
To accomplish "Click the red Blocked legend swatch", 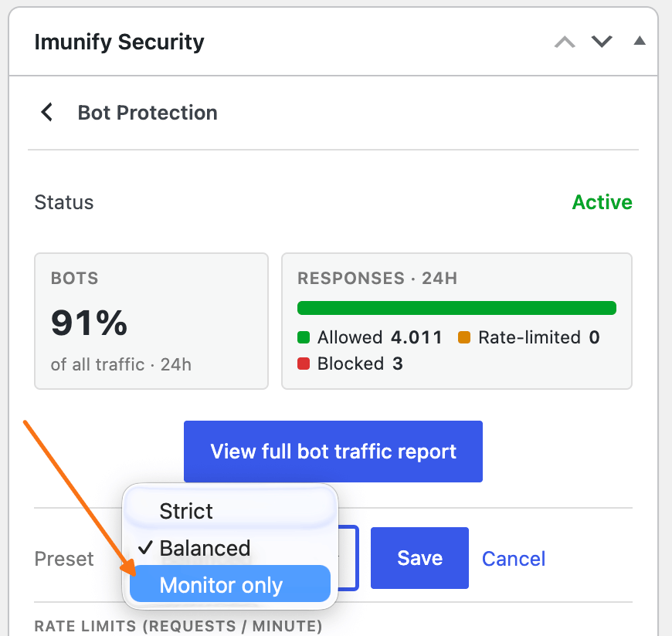I will (x=304, y=364).
